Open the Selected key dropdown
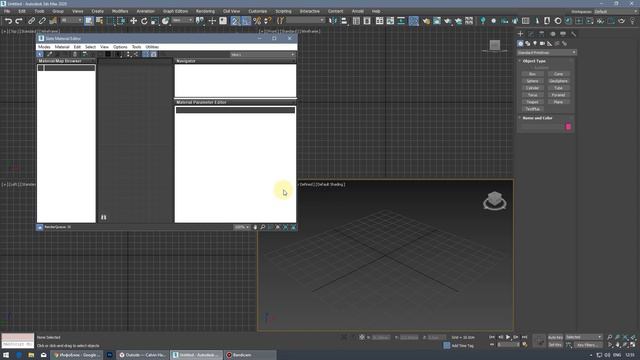The image size is (640, 360). click(x=583, y=337)
